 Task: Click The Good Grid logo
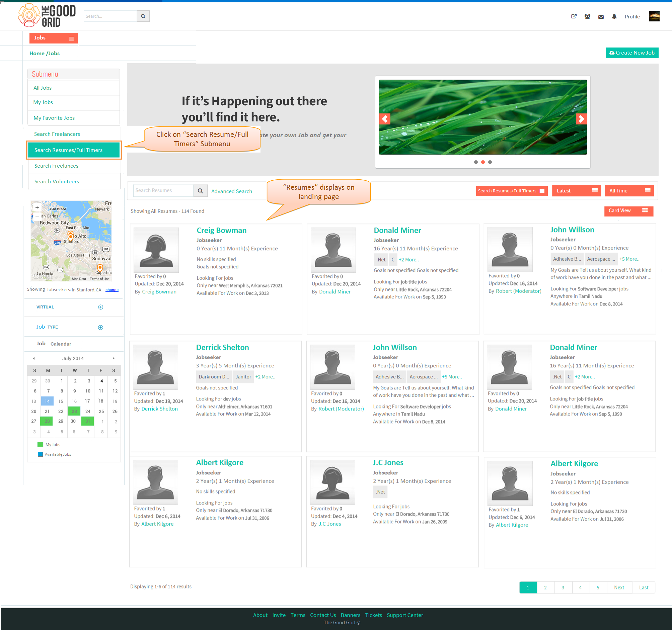[47, 15]
